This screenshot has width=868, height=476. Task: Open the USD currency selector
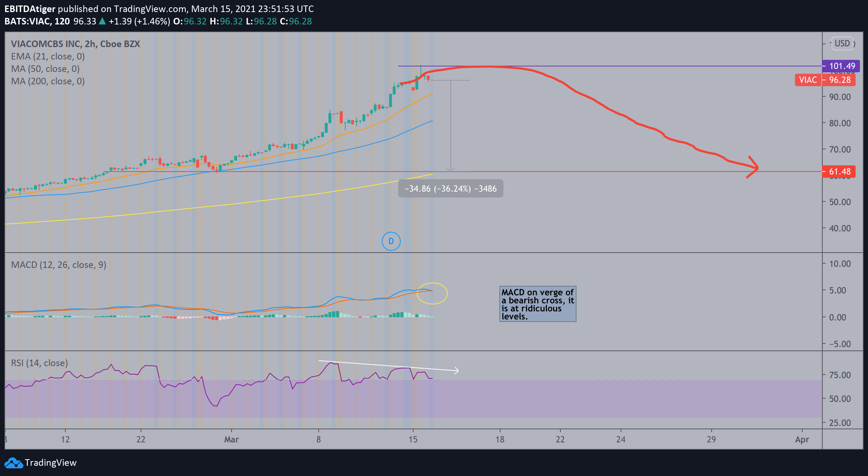pos(842,43)
